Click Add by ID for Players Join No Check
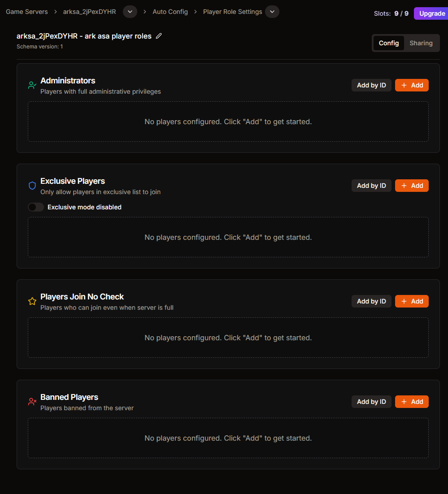The height and width of the screenshot is (494, 448). (371, 301)
